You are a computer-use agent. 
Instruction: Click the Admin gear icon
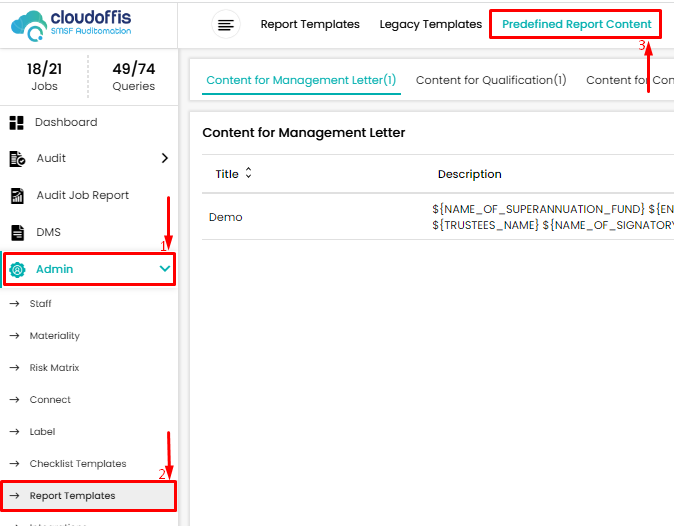point(17,269)
